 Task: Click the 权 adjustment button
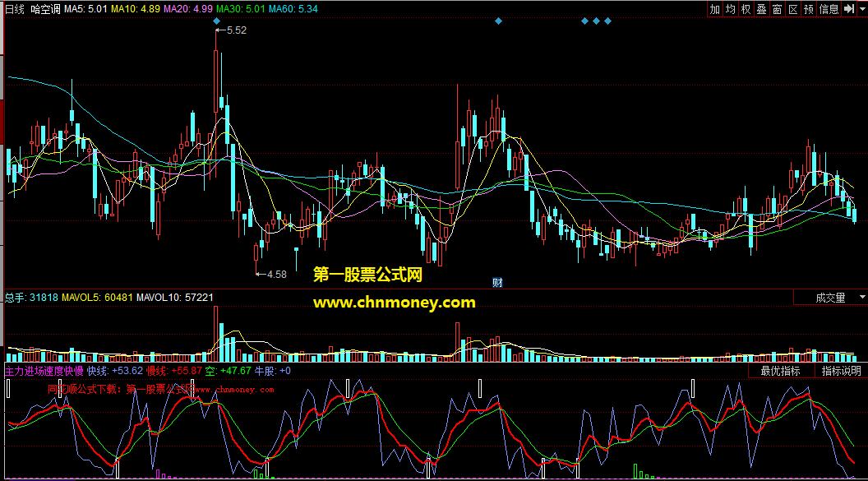(746, 9)
